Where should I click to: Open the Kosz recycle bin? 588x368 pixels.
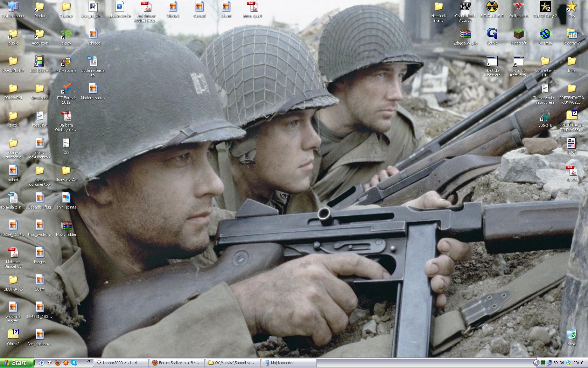pyautogui.click(x=572, y=338)
